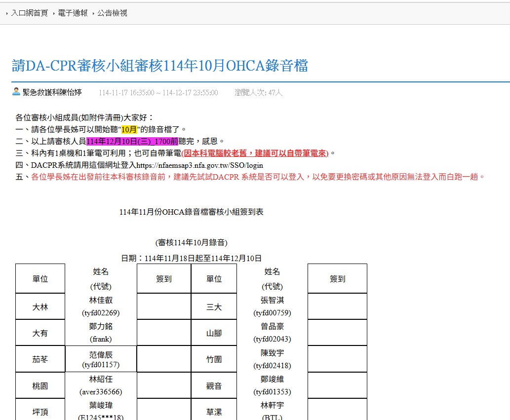This screenshot has height=420, width=510.
Task: Select the 公告檢視 breadcrumb item
Action: pos(112,13)
